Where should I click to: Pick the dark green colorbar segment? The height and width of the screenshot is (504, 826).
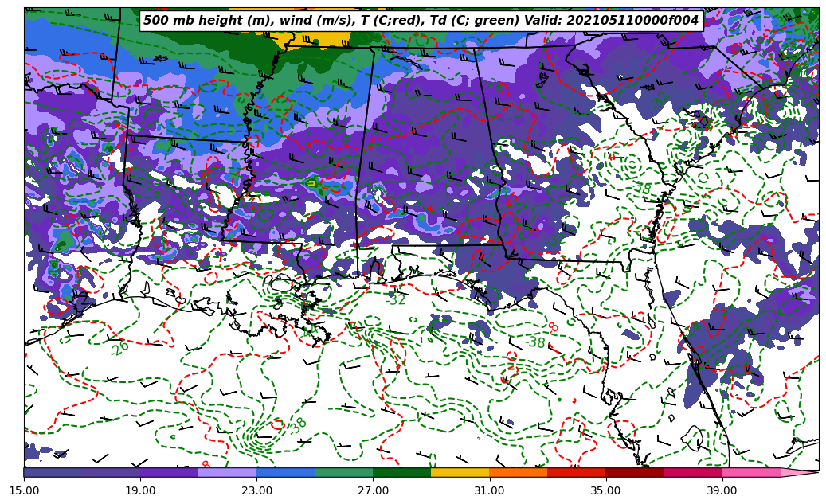point(401,472)
